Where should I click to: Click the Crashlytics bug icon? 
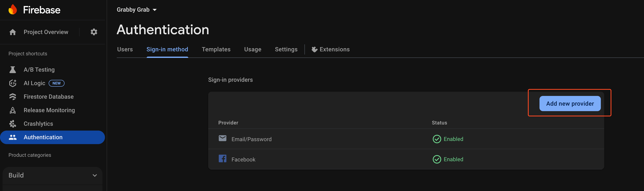(12, 124)
